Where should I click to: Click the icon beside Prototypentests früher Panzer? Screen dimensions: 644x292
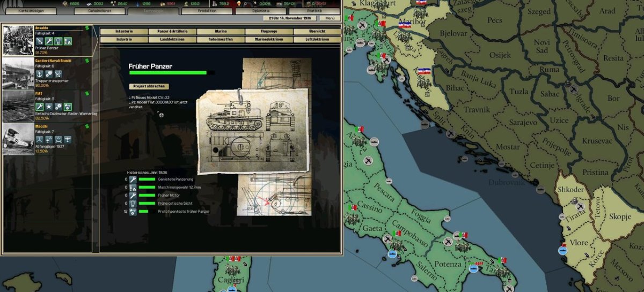(133, 211)
